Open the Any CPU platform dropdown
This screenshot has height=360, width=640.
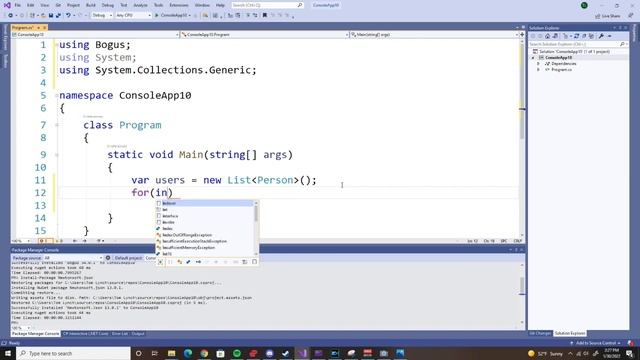133,16
